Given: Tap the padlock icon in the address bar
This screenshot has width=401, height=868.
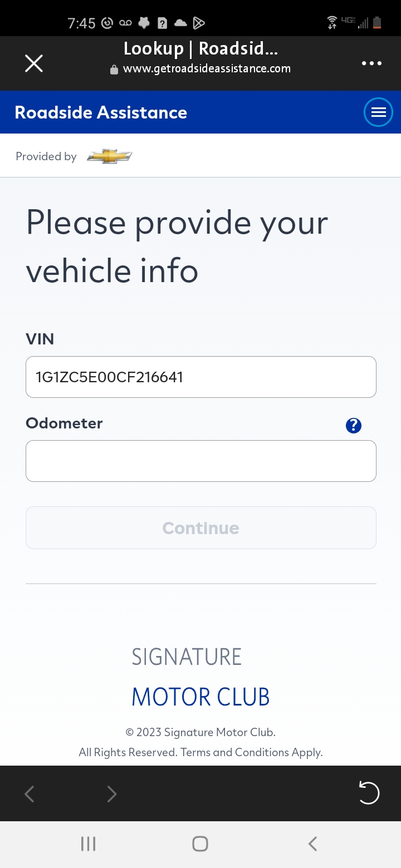Looking at the screenshot, I should [x=114, y=68].
